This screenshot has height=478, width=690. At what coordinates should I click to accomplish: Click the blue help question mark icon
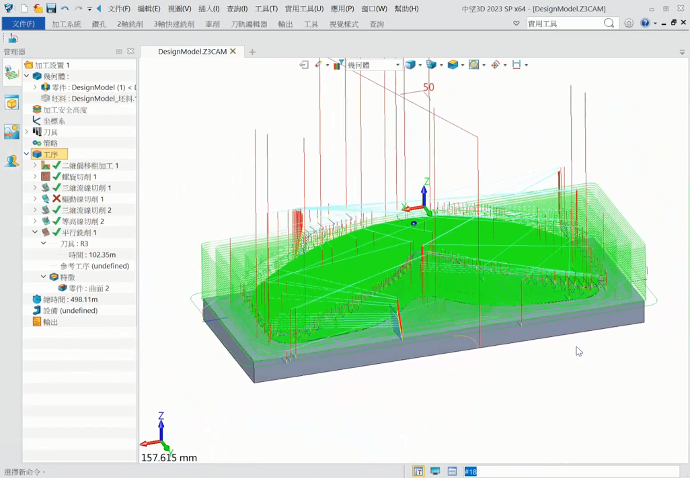click(x=645, y=23)
